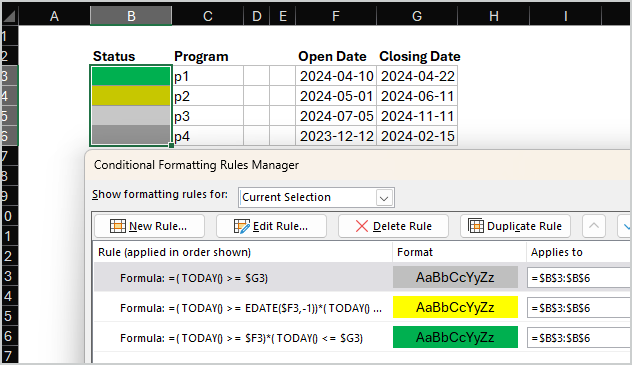Screen dimensions: 632x365
Task: Click the Edit Rule pencil icon
Action: click(x=241, y=226)
